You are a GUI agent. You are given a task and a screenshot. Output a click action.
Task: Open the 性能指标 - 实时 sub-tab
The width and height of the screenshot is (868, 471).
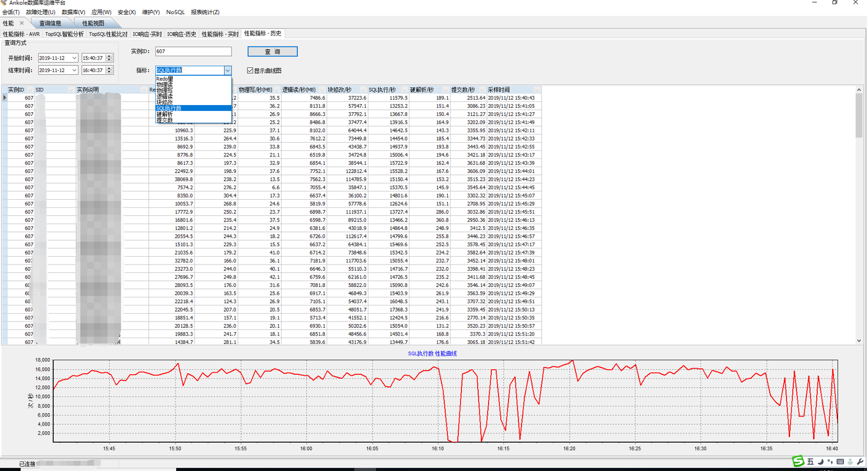tap(221, 34)
